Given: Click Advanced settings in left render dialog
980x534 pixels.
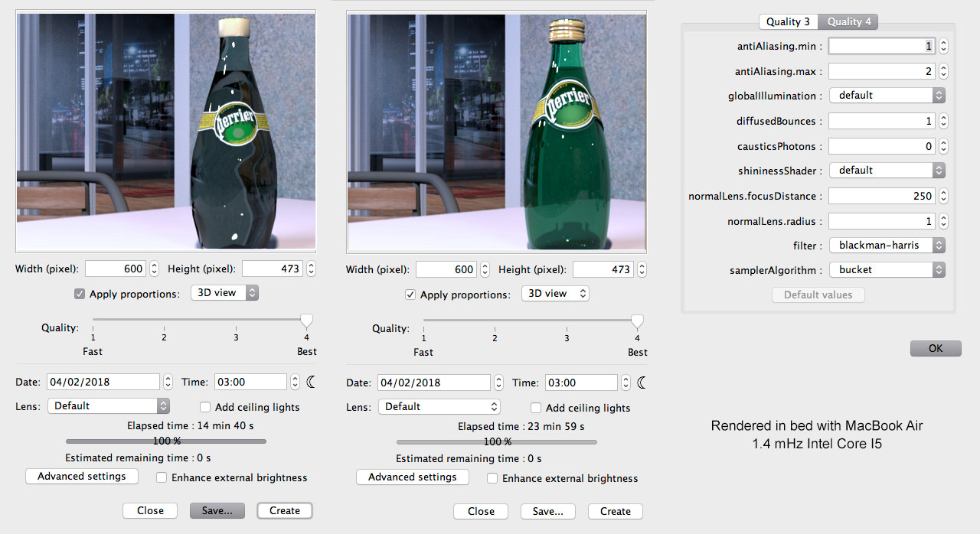Looking at the screenshot, I should tap(82, 476).
